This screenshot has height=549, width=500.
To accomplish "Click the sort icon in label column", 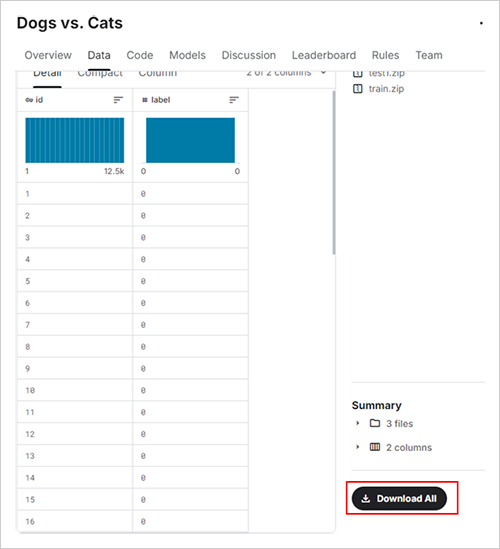I will coord(234,100).
